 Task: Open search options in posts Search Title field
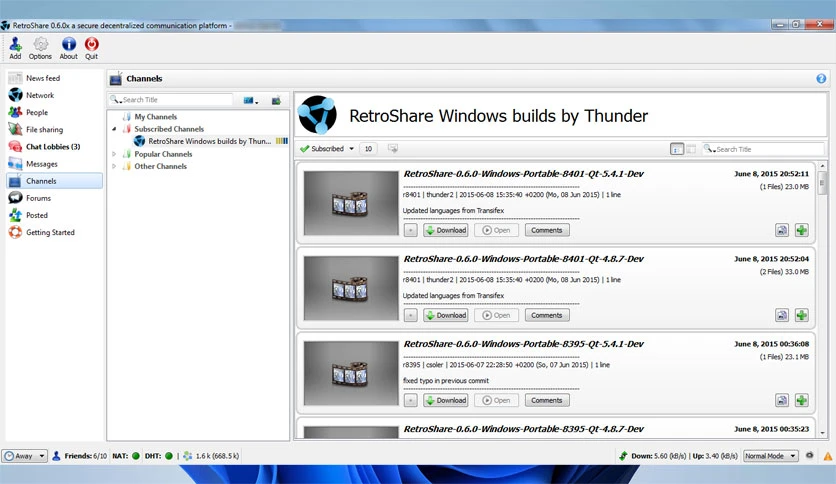point(710,149)
